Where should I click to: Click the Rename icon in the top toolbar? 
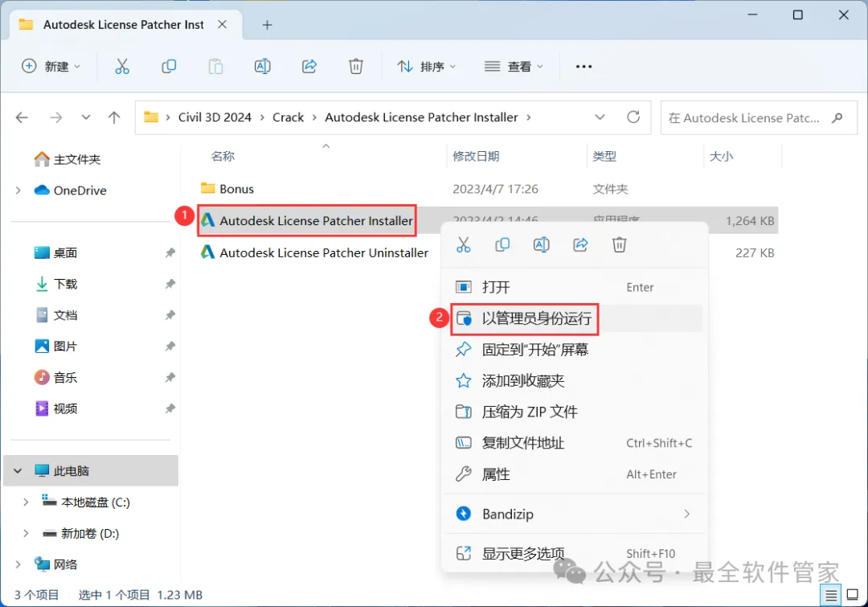coord(262,67)
